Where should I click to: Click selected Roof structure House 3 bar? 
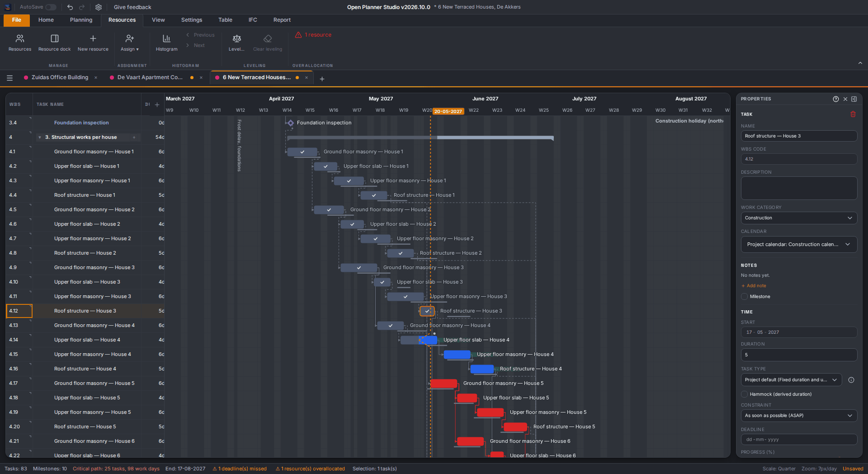[427, 311]
